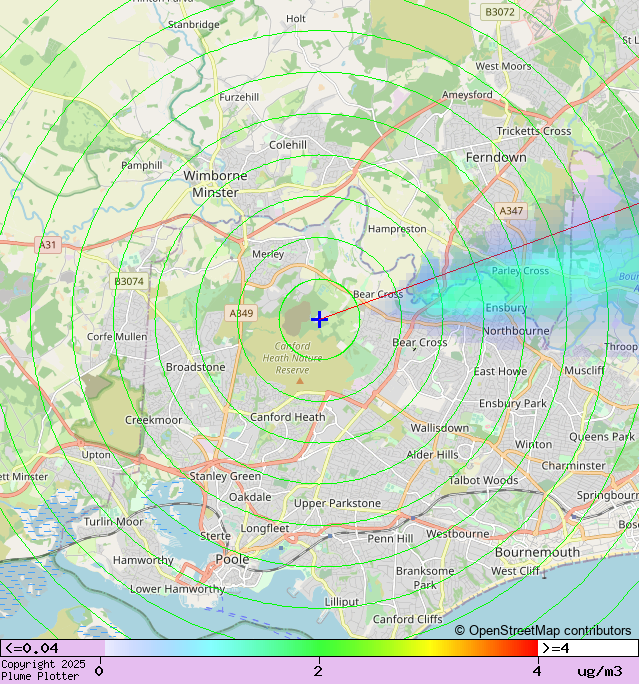Screen dimensions: 639x684
Task: Click the 'Canford Heath Nature Reserve' label
Action: tap(292, 358)
